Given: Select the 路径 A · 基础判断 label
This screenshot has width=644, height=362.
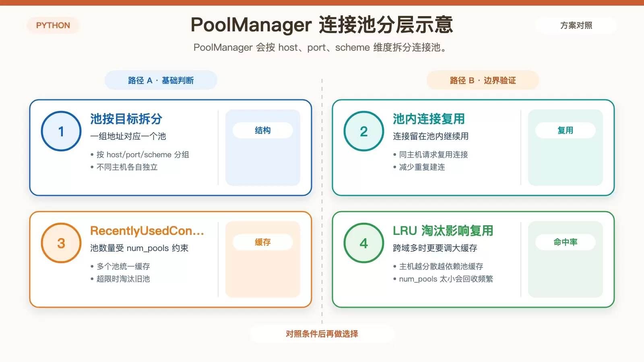Looking at the screenshot, I should [161, 80].
